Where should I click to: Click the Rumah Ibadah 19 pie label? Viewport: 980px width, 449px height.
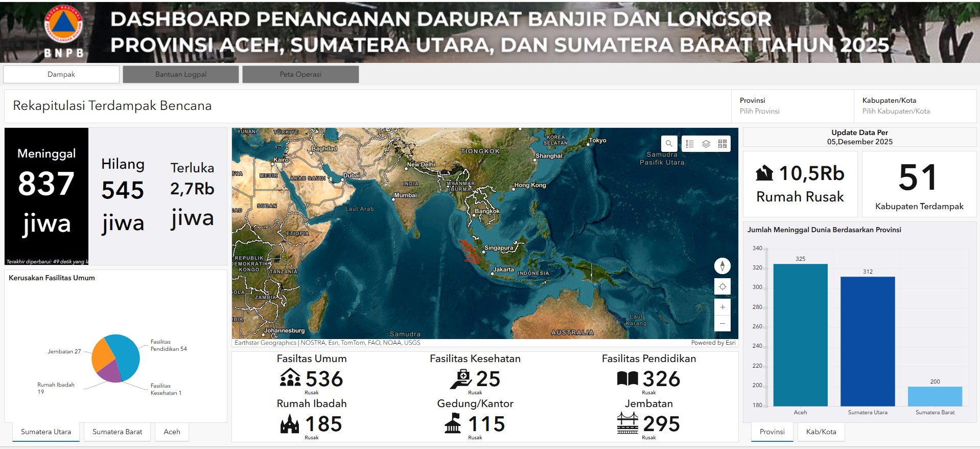pyautogui.click(x=56, y=388)
